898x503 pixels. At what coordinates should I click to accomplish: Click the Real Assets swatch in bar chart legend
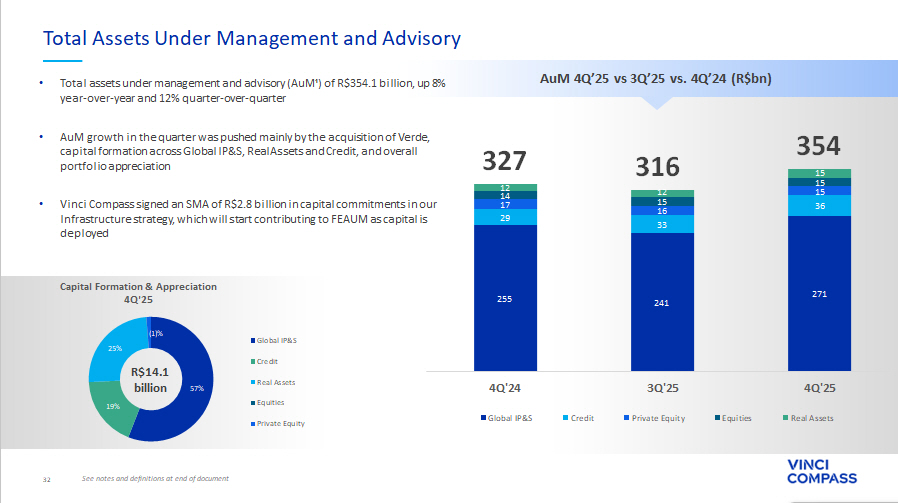coord(784,418)
